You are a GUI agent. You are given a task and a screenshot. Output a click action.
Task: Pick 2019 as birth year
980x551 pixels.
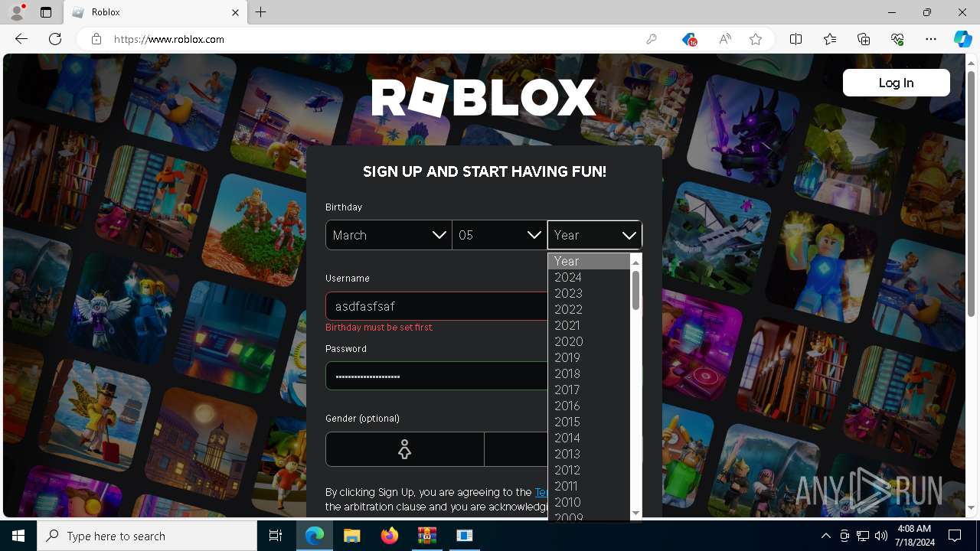pyautogui.click(x=589, y=357)
